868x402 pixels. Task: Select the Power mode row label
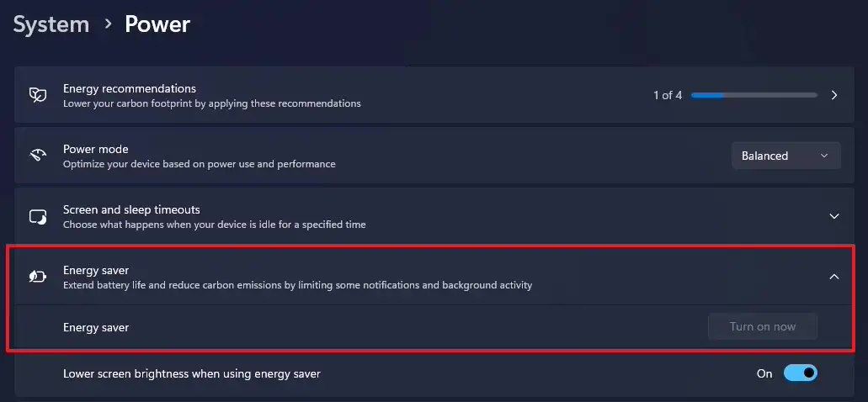click(96, 149)
